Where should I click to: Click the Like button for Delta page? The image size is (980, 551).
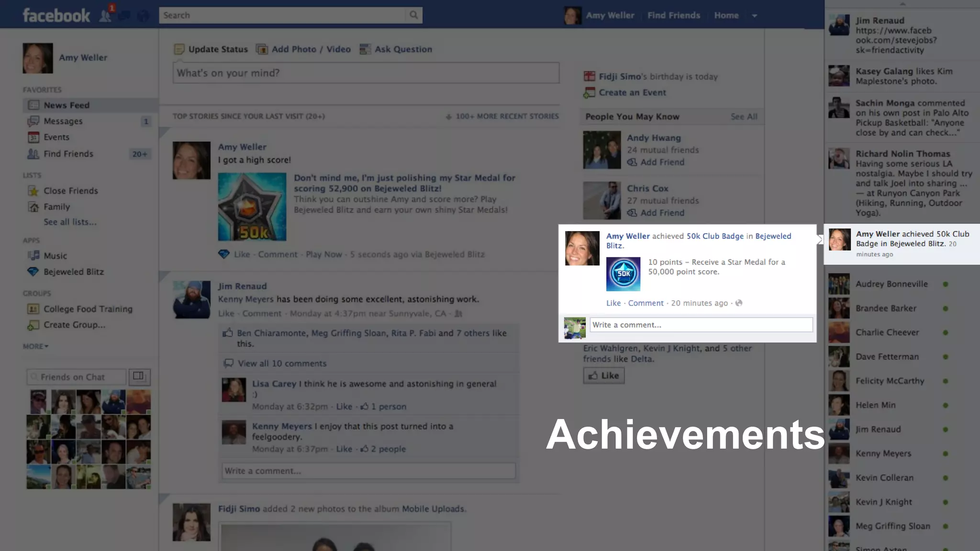[x=604, y=375]
